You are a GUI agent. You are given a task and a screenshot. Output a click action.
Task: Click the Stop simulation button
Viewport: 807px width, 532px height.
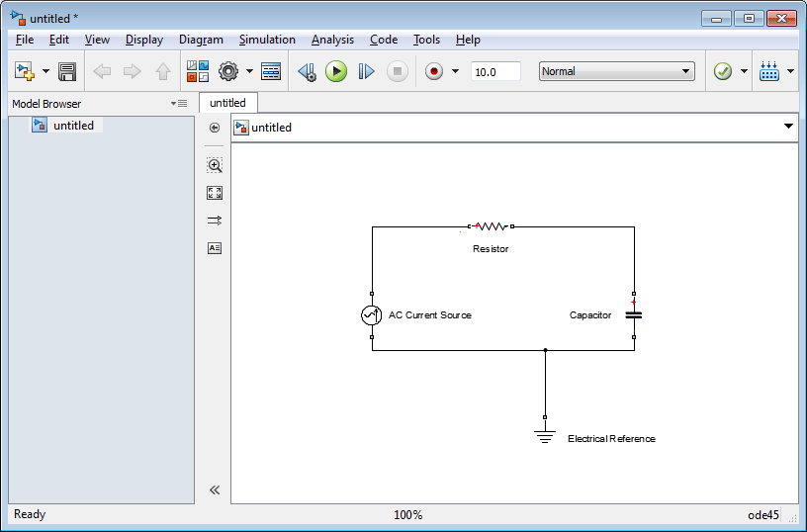click(398, 71)
